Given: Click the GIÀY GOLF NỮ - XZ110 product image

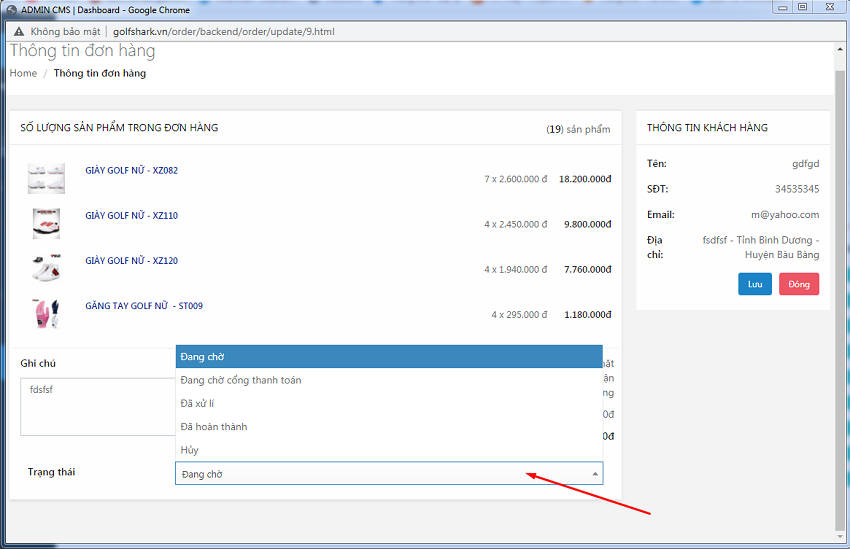Looking at the screenshot, I should pos(46,223).
